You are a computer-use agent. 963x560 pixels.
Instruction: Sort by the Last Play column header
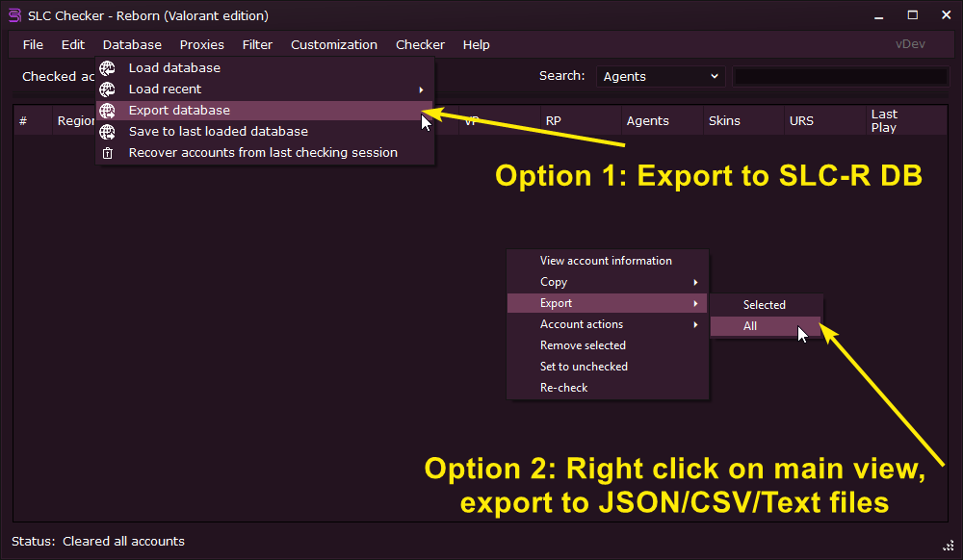pyautogui.click(x=883, y=121)
